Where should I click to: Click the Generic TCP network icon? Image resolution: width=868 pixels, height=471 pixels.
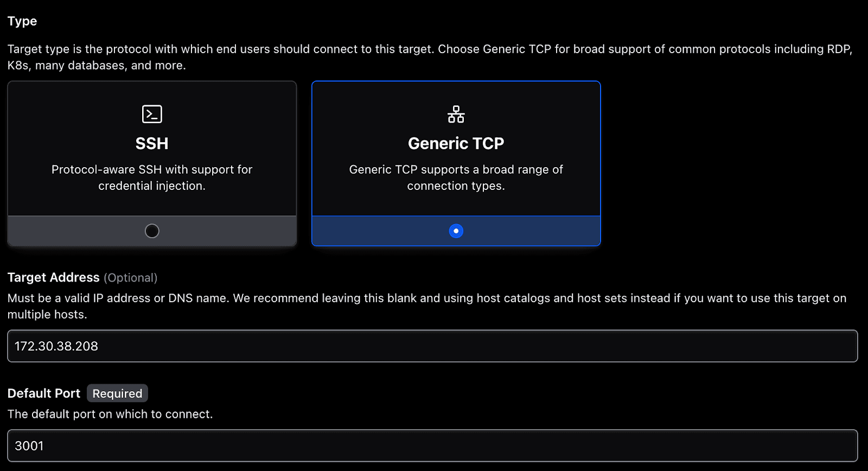click(x=456, y=114)
